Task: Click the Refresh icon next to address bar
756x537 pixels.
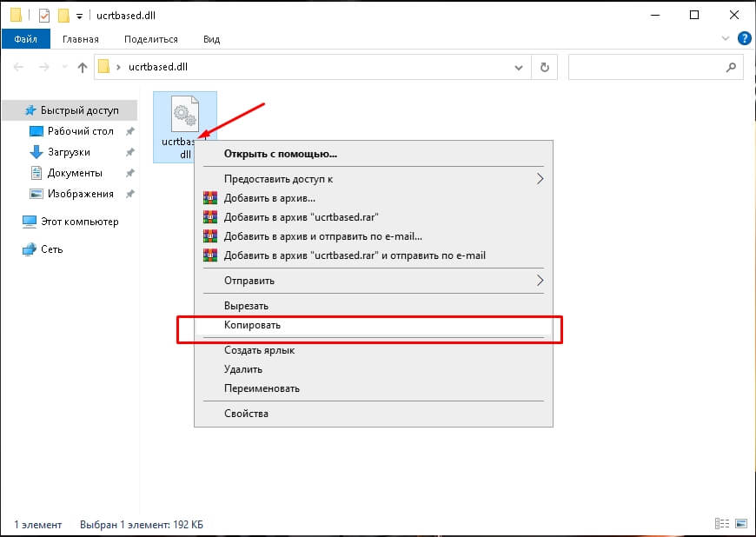Action: [x=544, y=68]
